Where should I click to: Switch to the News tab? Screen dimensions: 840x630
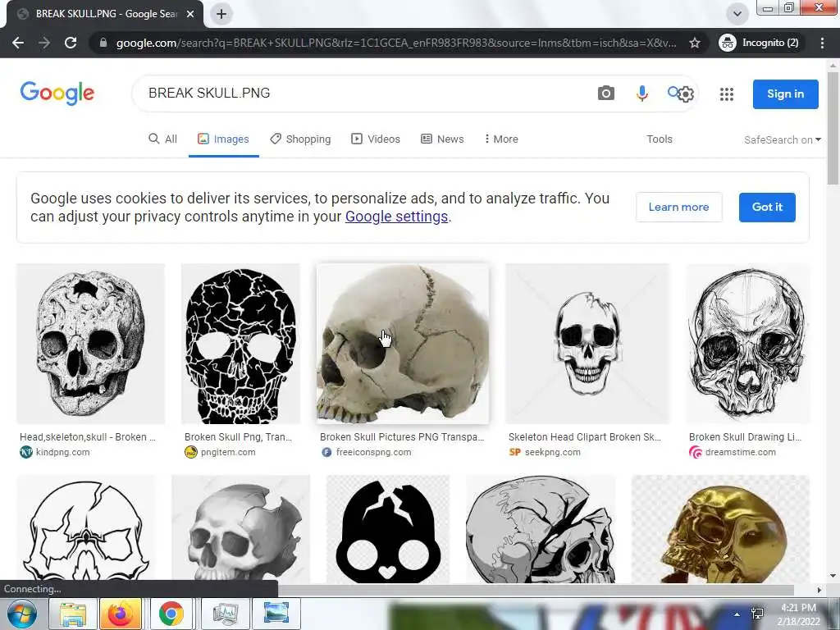pyautogui.click(x=442, y=139)
